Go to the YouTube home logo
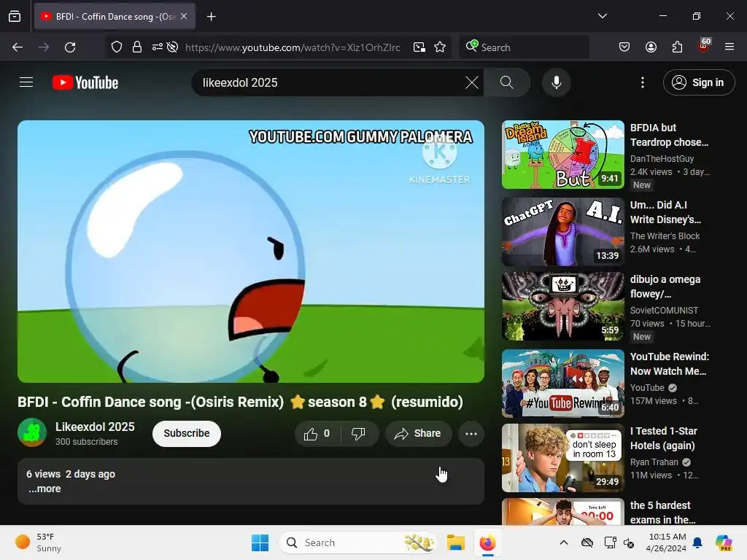This screenshot has height=560, width=747. [85, 82]
